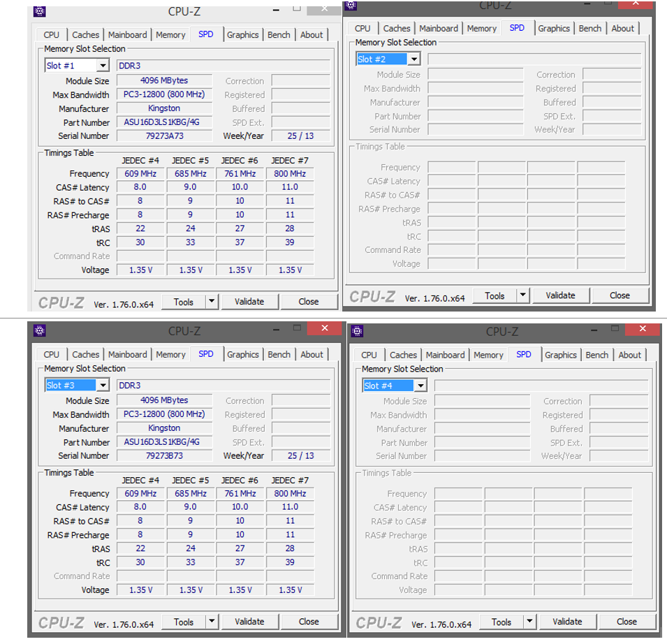The height and width of the screenshot is (644, 667).
Task: Click Validate in the Slot #2 window
Action: point(561,295)
